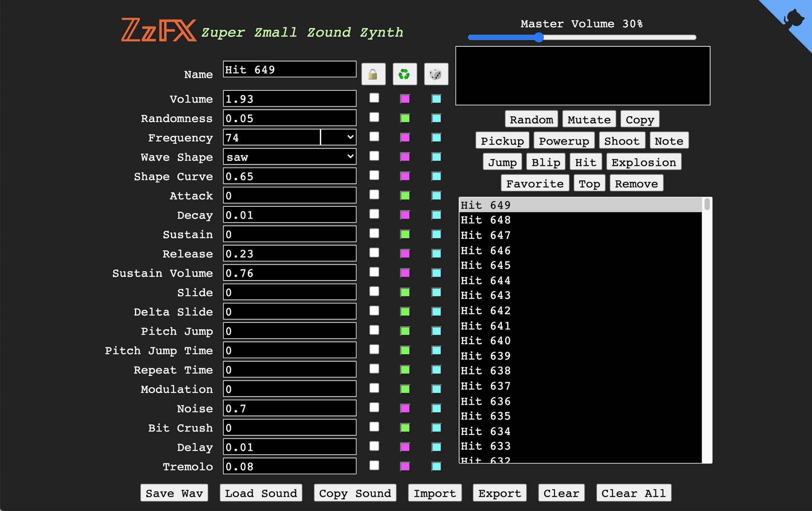The height and width of the screenshot is (511, 812).
Task: Generate an Explosion preset sound
Action: click(x=643, y=162)
